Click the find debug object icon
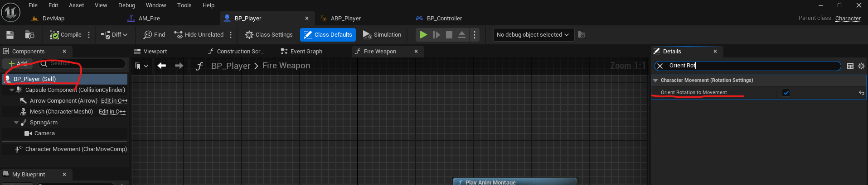The width and height of the screenshot is (868, 185). tap(582, 35)
